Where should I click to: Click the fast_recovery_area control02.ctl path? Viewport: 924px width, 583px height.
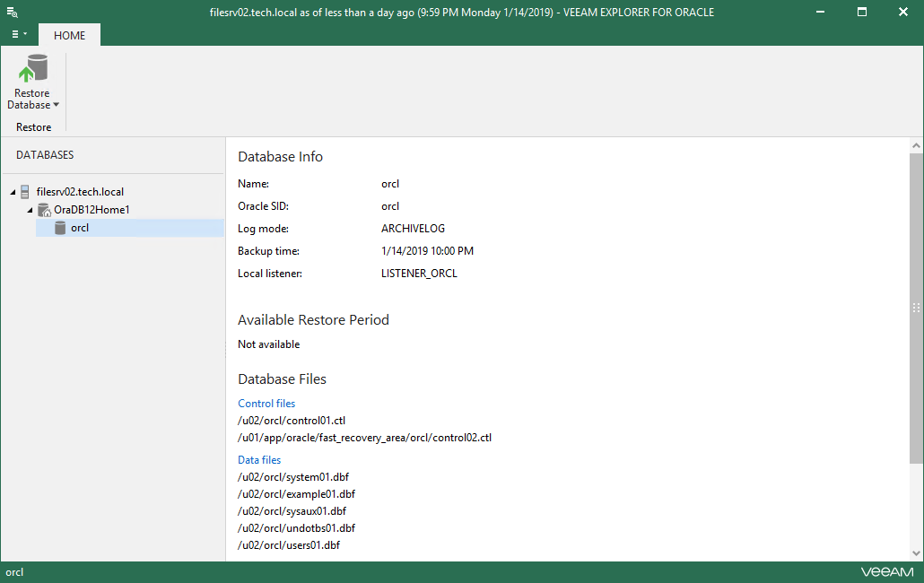pyautogui.click(x=365, y=438)
